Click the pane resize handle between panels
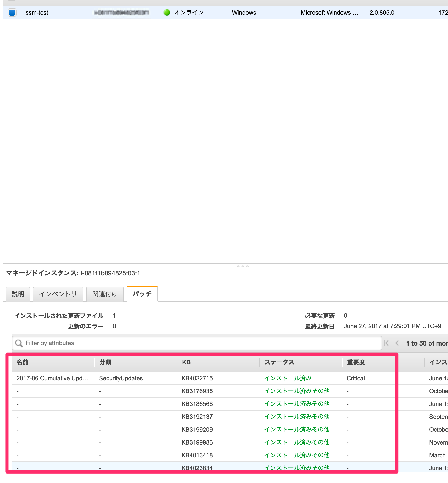Image resolution: width=448 pixels, height=483 pixels. [x=243, y=266]
